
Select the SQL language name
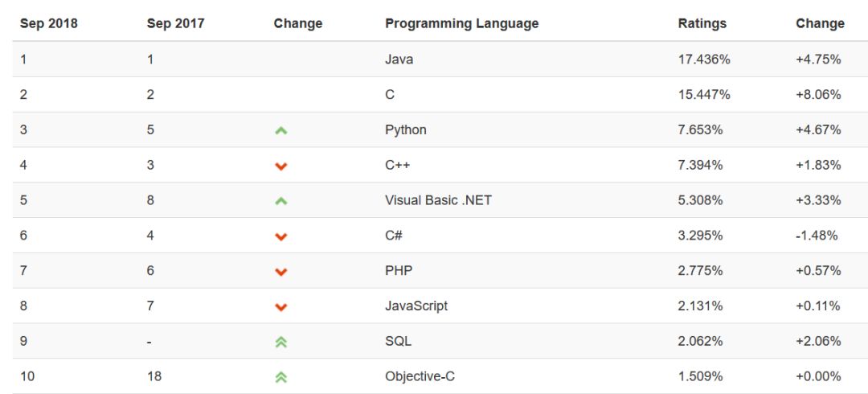coord(398,341)
